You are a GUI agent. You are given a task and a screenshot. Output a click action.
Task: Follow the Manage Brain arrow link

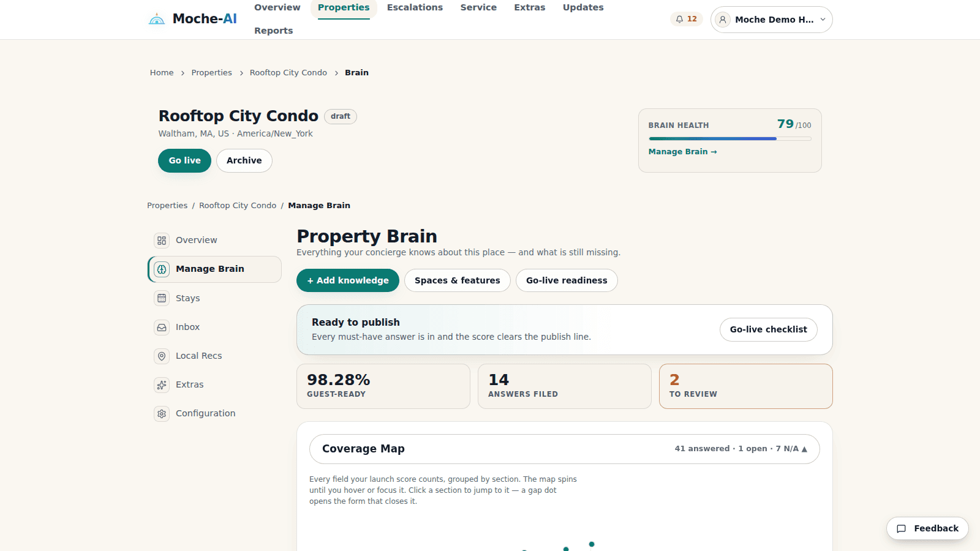coord(682,152)
